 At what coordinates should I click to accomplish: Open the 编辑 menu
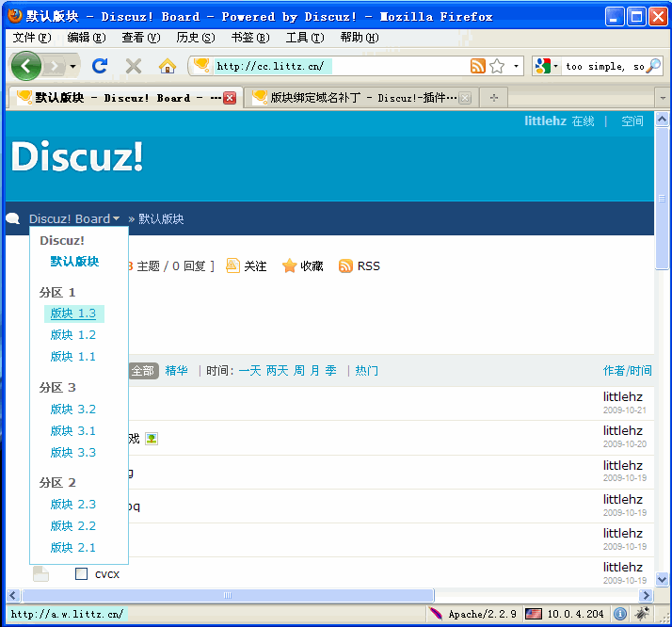87,38
